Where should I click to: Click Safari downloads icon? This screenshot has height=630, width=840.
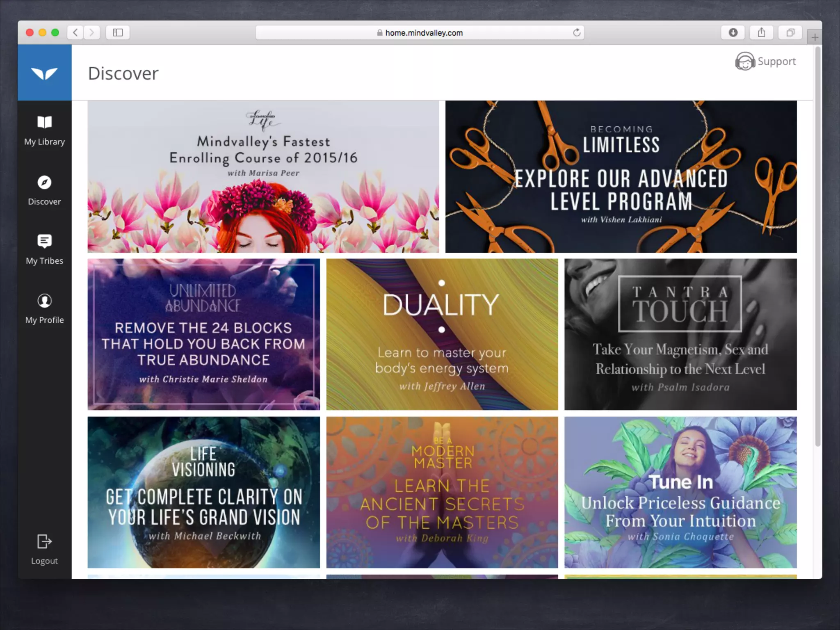tap(733, 33)
